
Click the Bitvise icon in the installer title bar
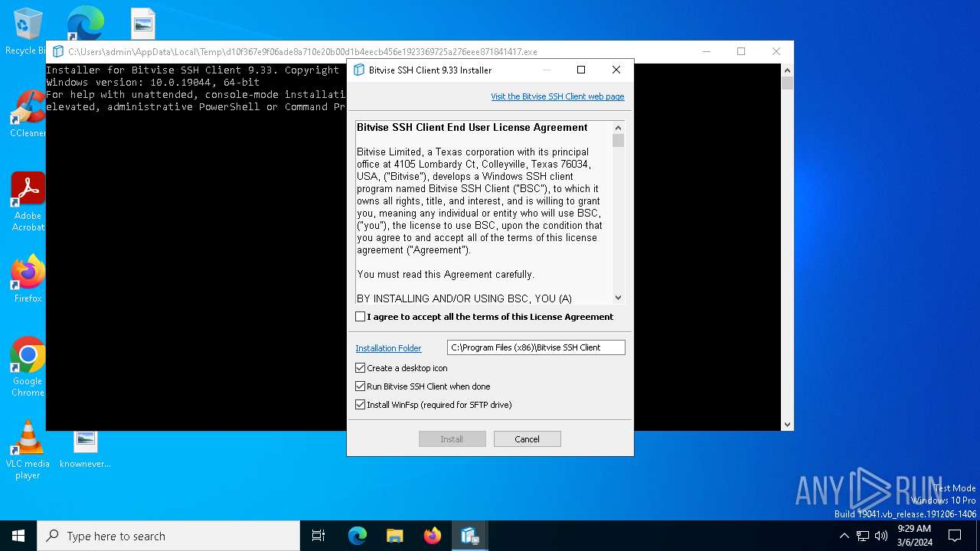tap(359, 70)
